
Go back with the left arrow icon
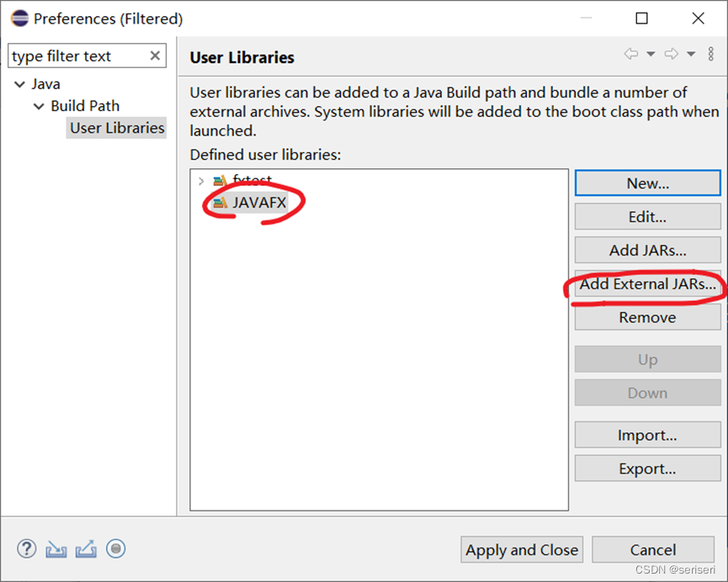[631, 54]
